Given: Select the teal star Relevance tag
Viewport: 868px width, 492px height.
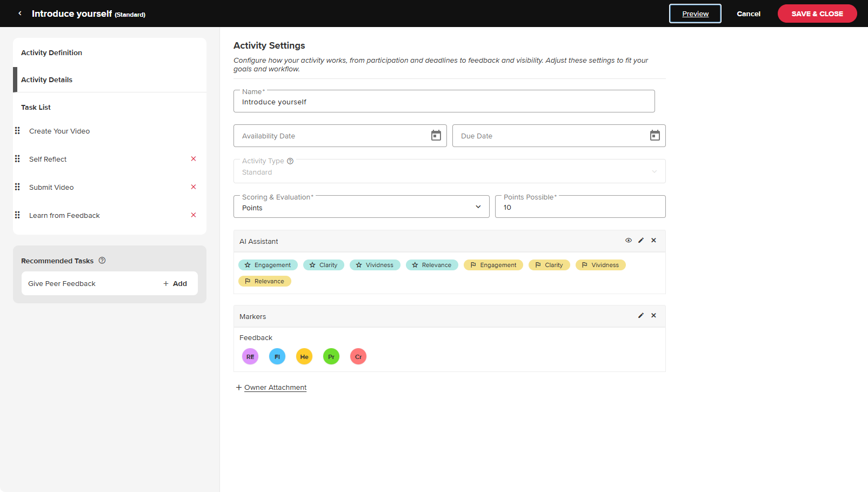Looking at the screenshot, I should pos(432,265).
